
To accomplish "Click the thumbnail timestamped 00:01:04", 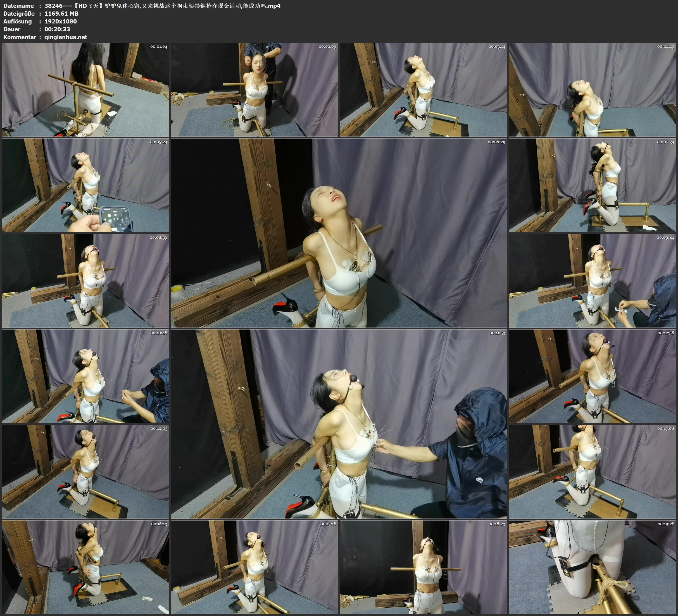I will (85, 90).
